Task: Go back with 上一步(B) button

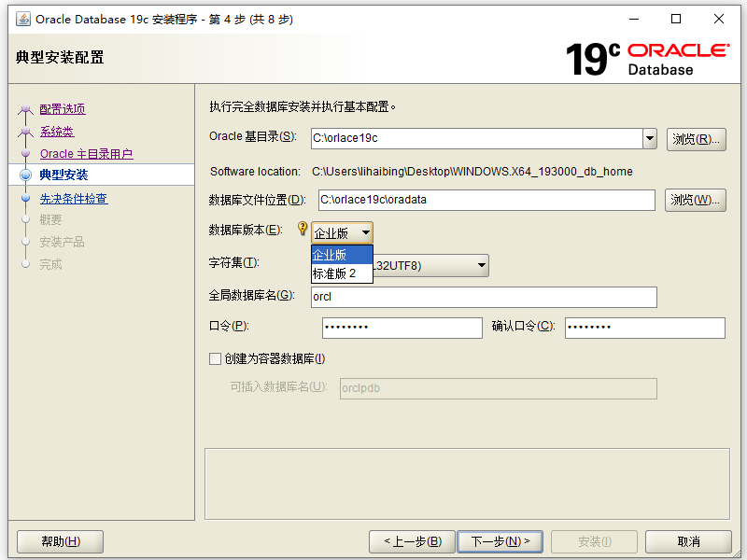Action: tap(413, 541)
